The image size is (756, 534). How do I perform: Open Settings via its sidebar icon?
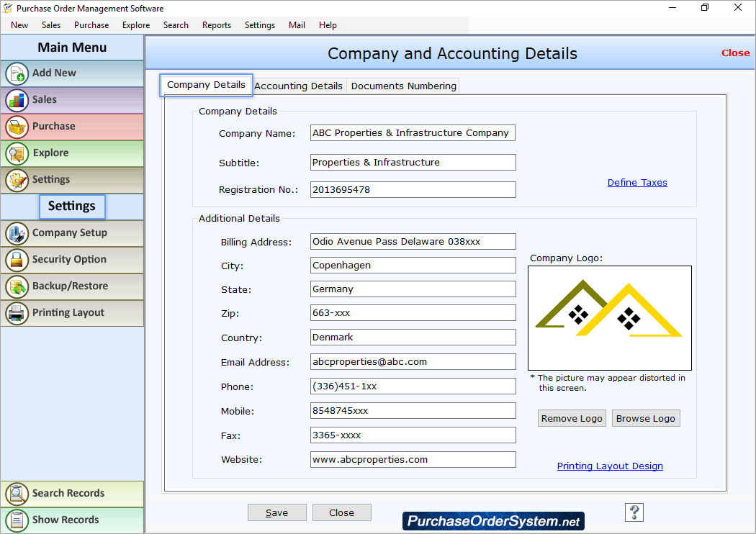(17, 180)
